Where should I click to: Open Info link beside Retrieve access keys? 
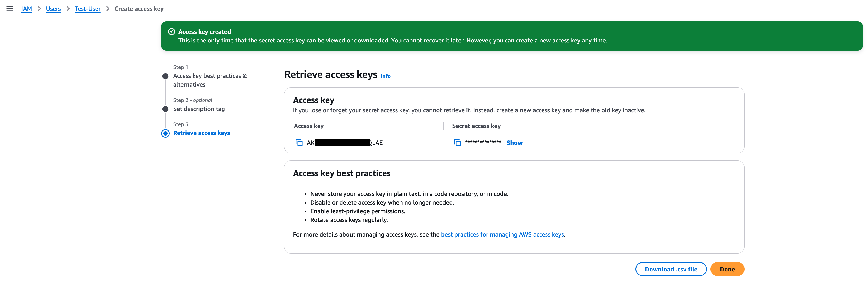[385, 76]
